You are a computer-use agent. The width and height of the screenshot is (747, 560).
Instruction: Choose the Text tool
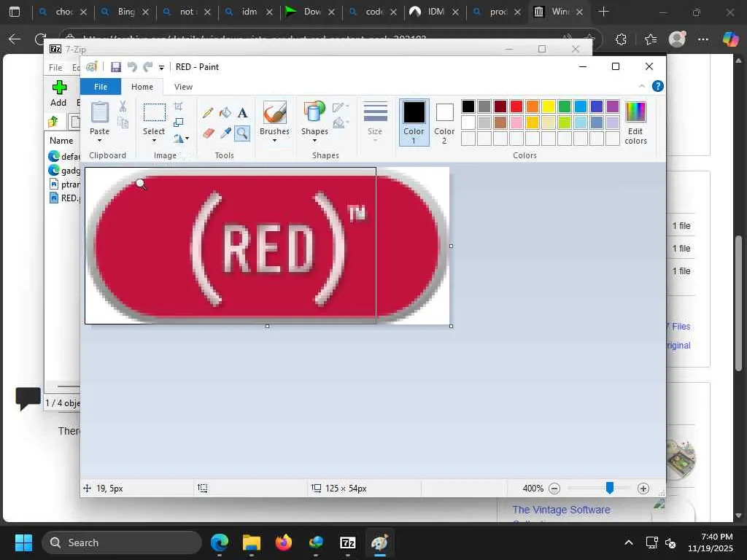tap(242, 113)
